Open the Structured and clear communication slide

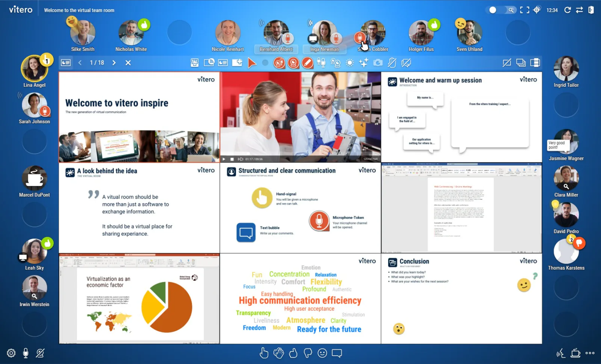[300, 208]
